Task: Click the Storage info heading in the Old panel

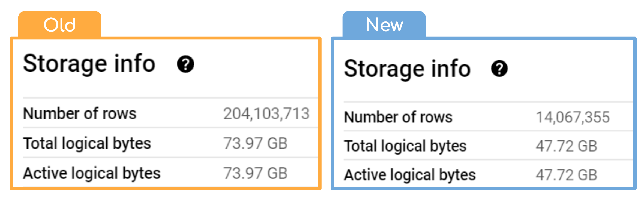Action: [89, 64]
